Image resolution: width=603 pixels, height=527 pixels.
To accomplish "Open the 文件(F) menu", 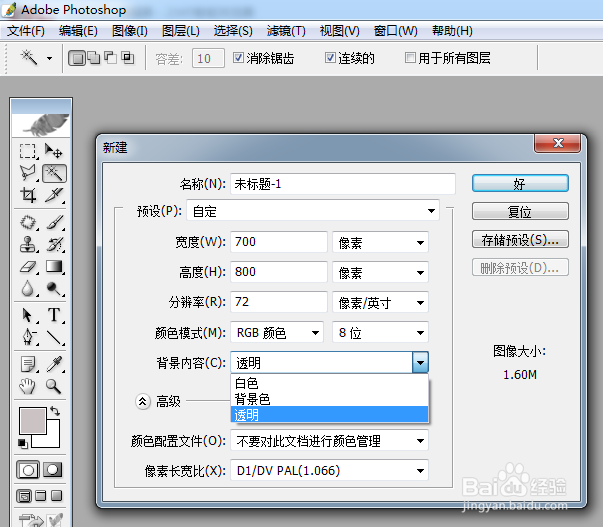I will 26,30.
